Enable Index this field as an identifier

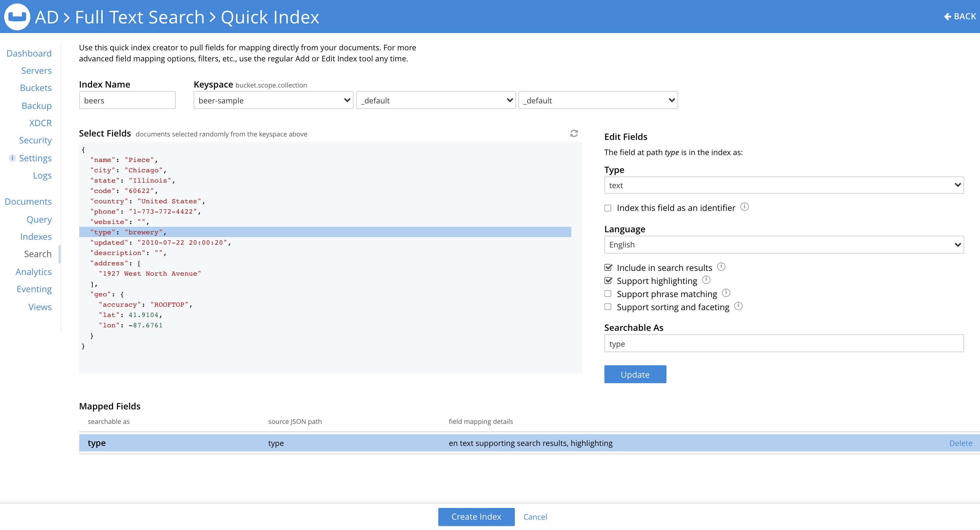point(608,208)
